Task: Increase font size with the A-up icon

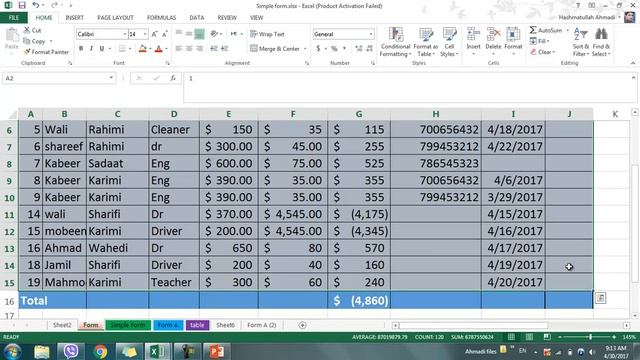Action: pos(154,34)
